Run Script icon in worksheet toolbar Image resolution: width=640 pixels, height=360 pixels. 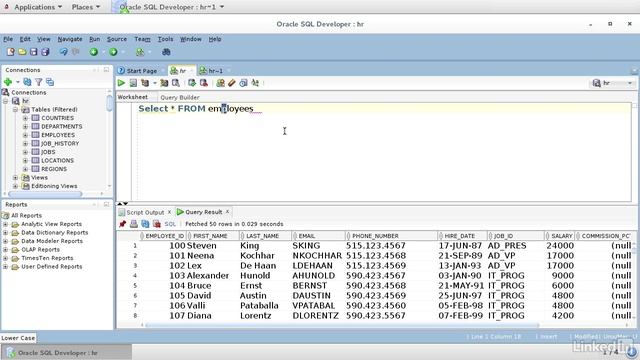point(133,83)
